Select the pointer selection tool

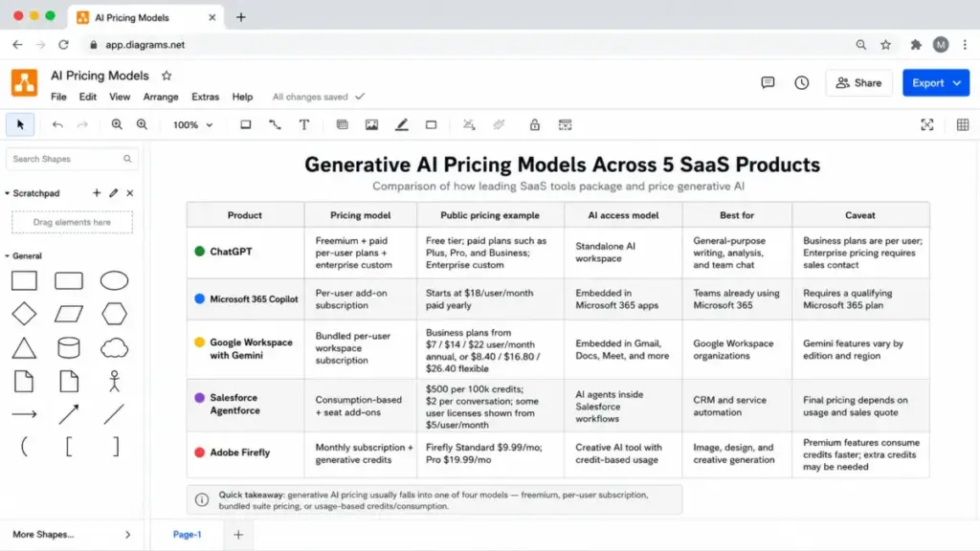click(x=20, y=125)
